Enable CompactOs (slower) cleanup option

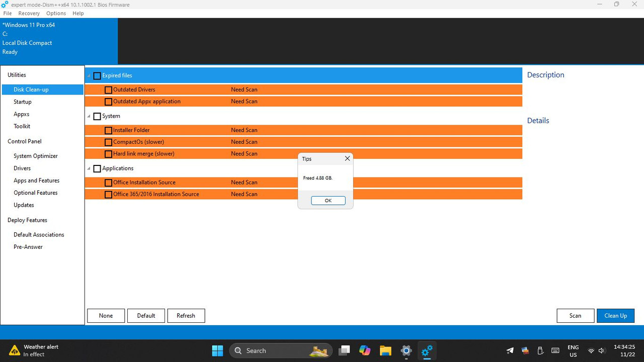coord(108,142)
